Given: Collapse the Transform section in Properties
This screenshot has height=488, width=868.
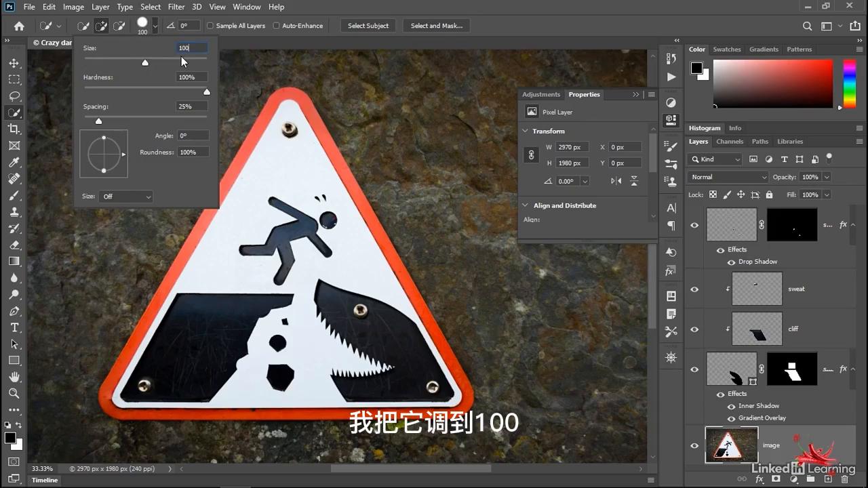Looking at the screenshot, I should (525, 131).
